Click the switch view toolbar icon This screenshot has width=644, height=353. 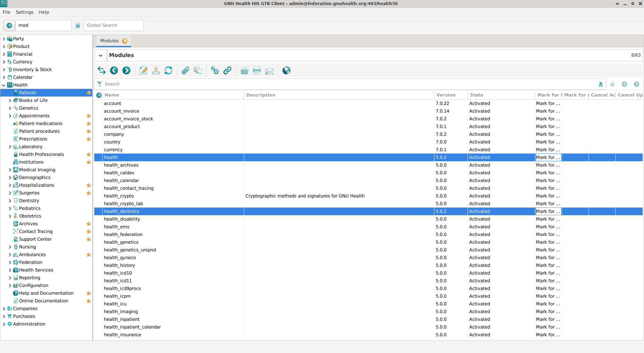tap(102, 70)
